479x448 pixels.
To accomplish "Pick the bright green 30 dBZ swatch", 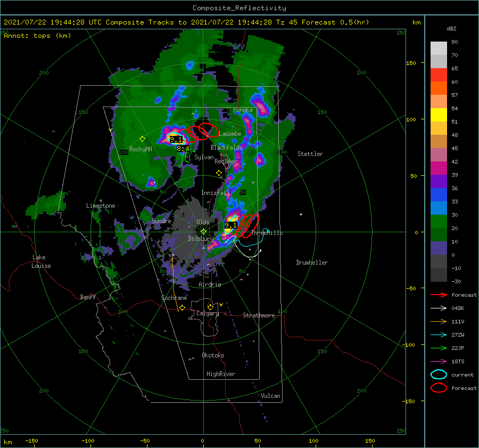I will (x=439, y=222).
